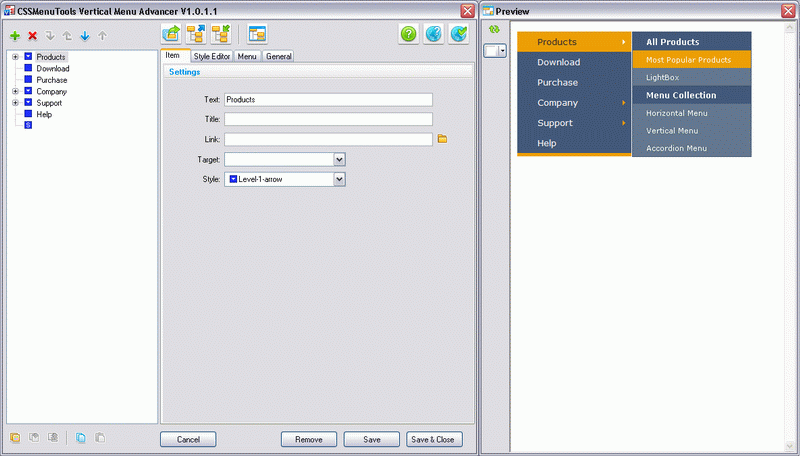Image resolution: width=800 pixels, height=456 pixels.
Task: Open help via green question mark icon
Action: pos(409,34)
